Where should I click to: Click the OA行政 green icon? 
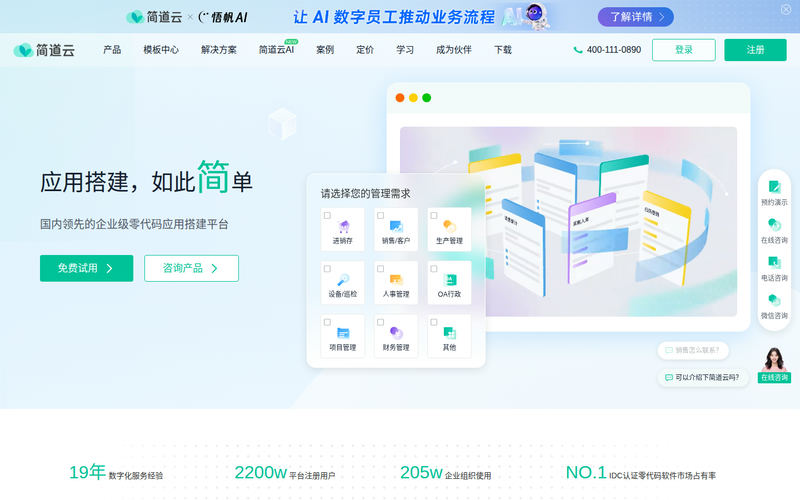pos(449,280)
